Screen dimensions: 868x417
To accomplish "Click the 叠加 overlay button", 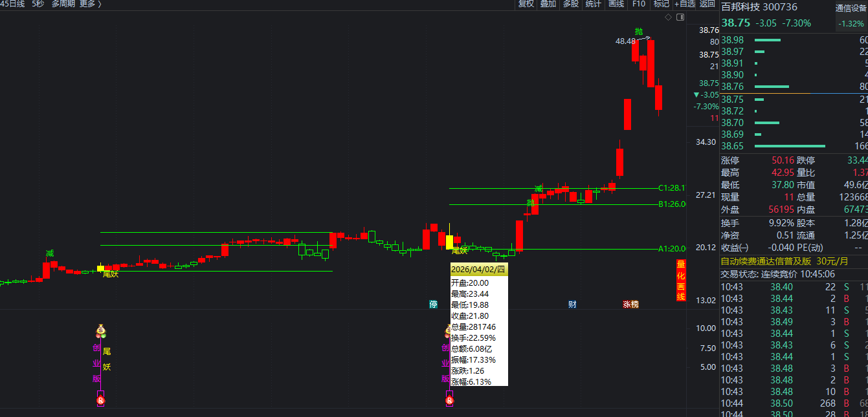I will [x=548, y=4].
